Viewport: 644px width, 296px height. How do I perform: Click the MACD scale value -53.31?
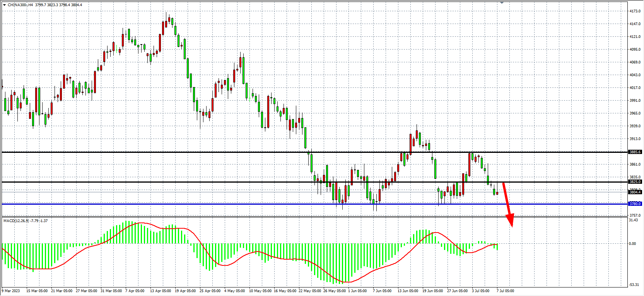coord(634,285)
